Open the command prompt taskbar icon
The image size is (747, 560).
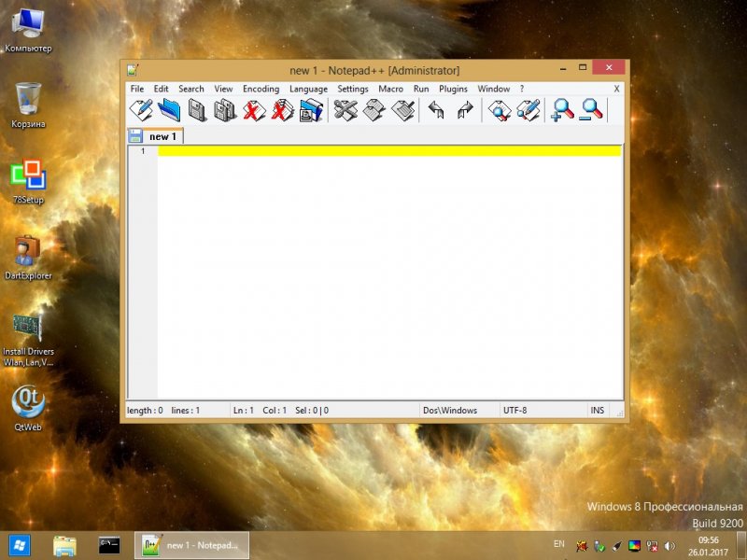coord(109,546)
